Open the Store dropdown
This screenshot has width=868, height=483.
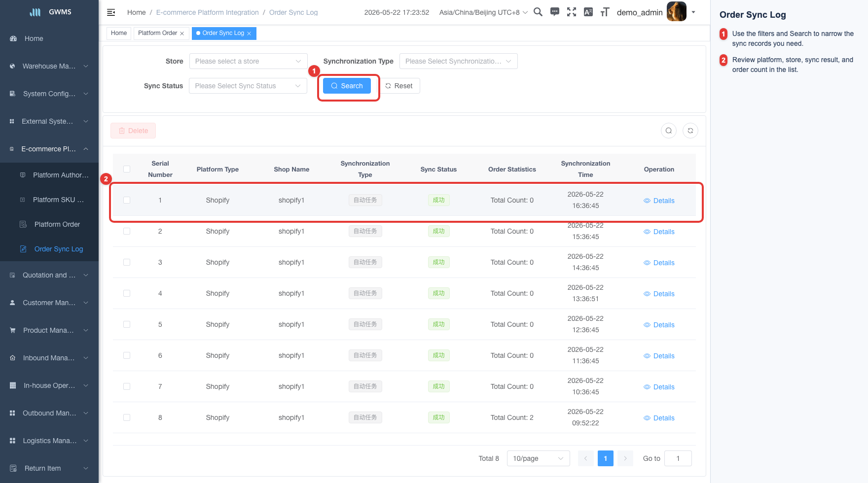[x=248, y=61]
